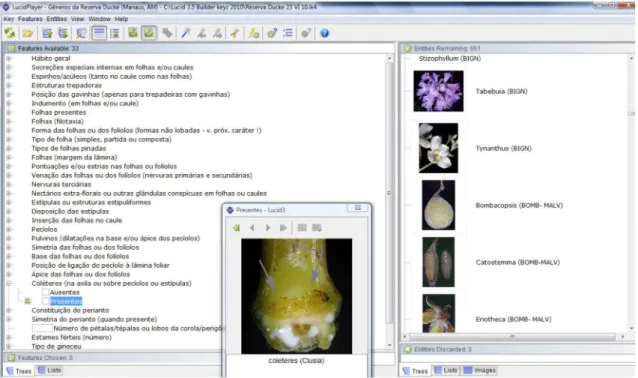Click the entities panel vertical scrollbar
The width and height of the screenshot is (638, 378).
click(631, 193)
